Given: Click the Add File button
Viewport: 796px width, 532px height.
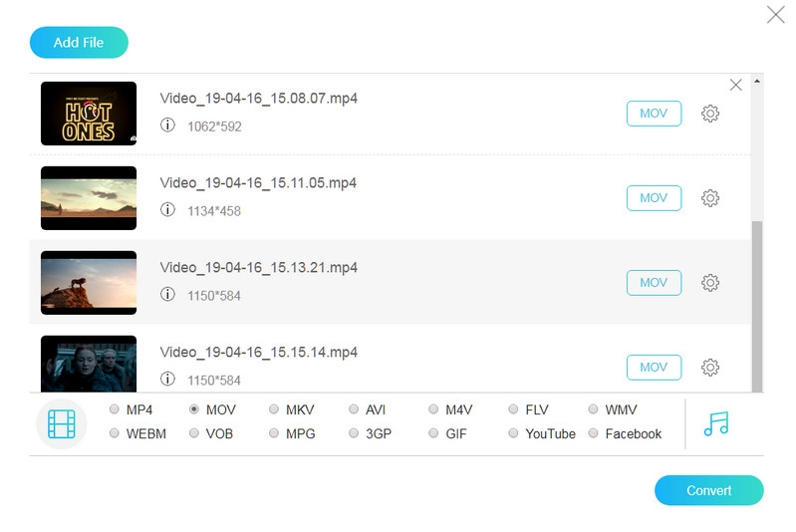Looking at the screenshot, I should click(x=80, y=43).
